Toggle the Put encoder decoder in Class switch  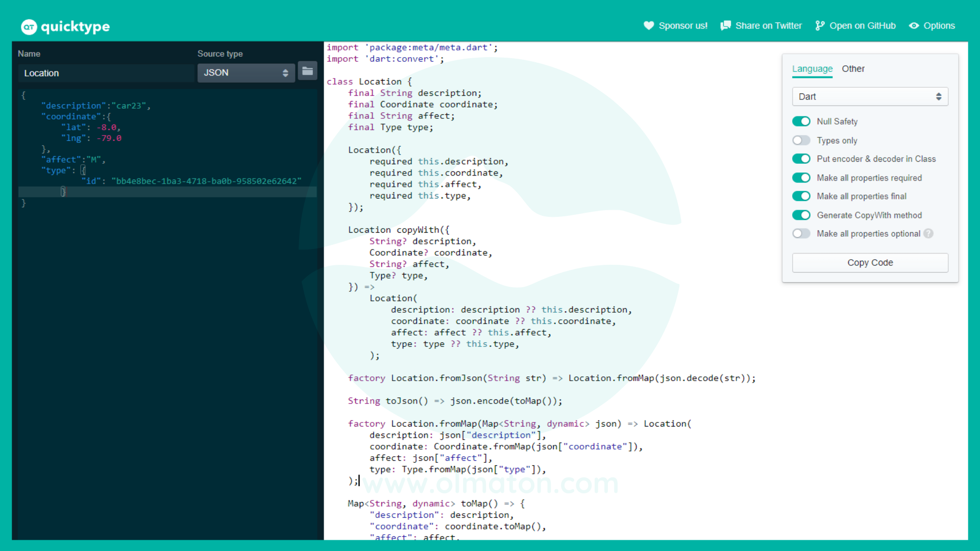(801, 159)
